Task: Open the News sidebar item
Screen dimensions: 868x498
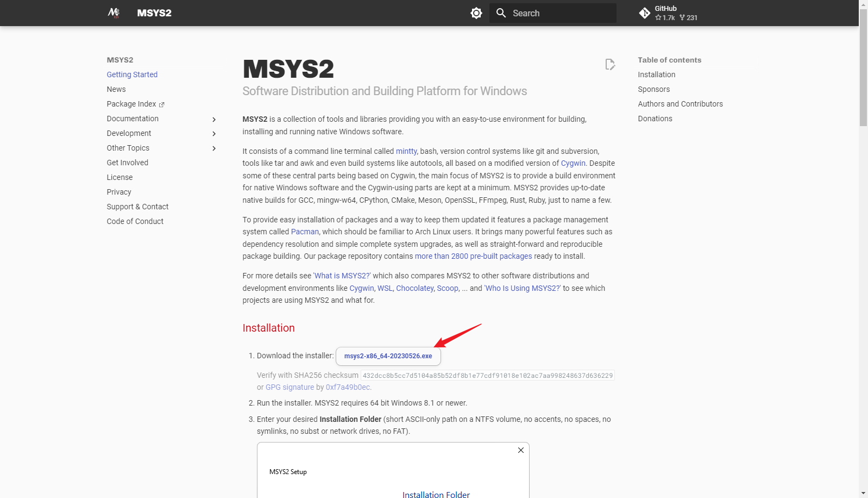Action: point(116,89)
